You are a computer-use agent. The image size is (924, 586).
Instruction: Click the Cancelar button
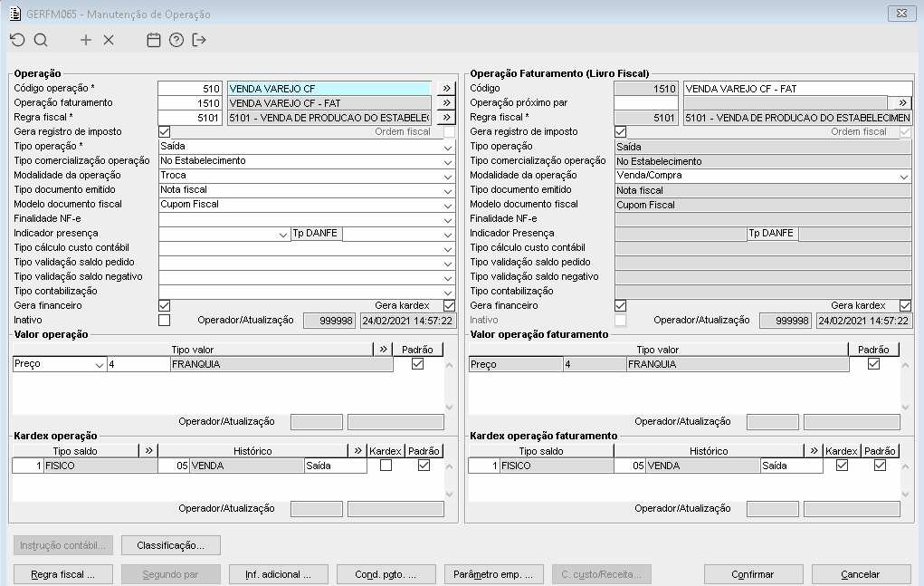pos(861,574)
